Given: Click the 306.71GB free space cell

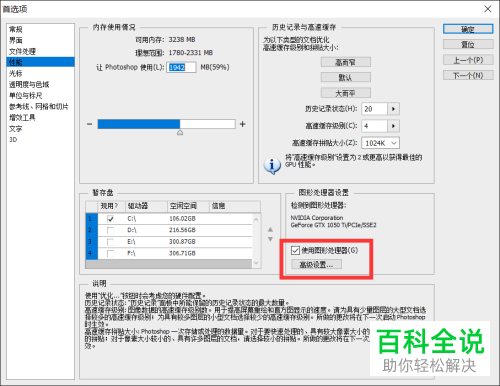Looking at the screenshot, I should (182, 253).
